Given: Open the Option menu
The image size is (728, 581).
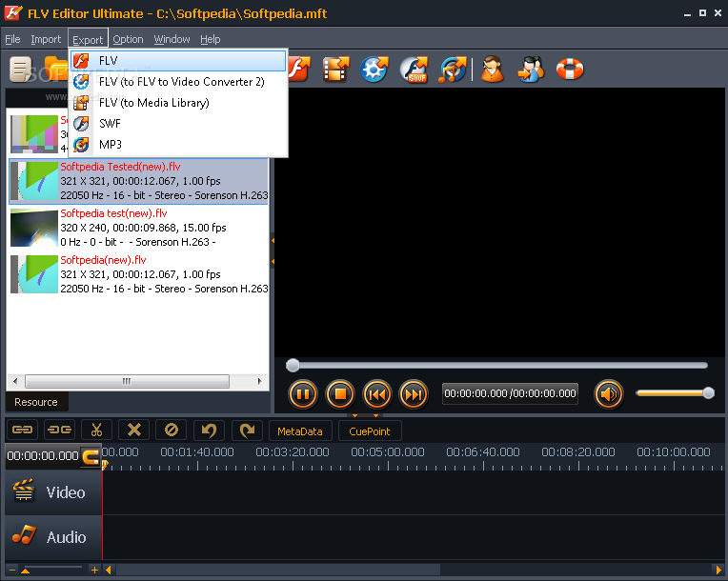Looking at the screenshot, I should tap(128, 39).
